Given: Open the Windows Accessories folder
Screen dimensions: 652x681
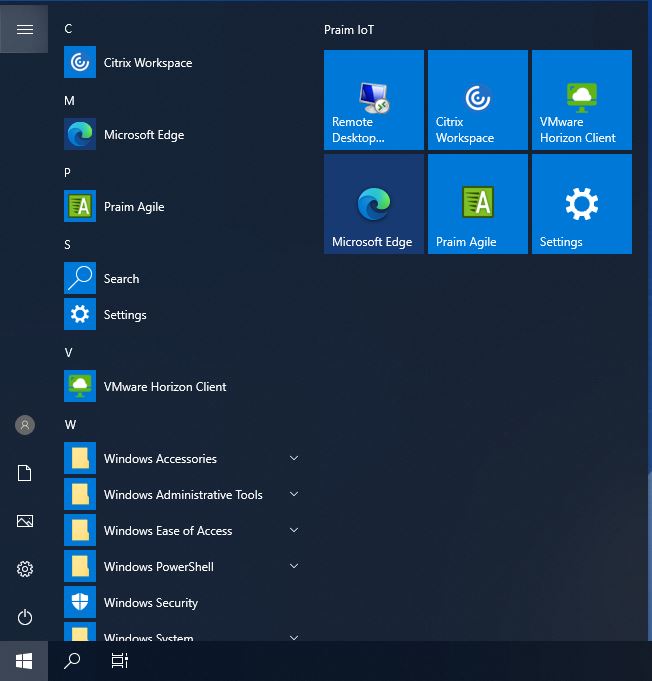Looking at the screenshot, I should pyautogui.click(x=182, y=458).
